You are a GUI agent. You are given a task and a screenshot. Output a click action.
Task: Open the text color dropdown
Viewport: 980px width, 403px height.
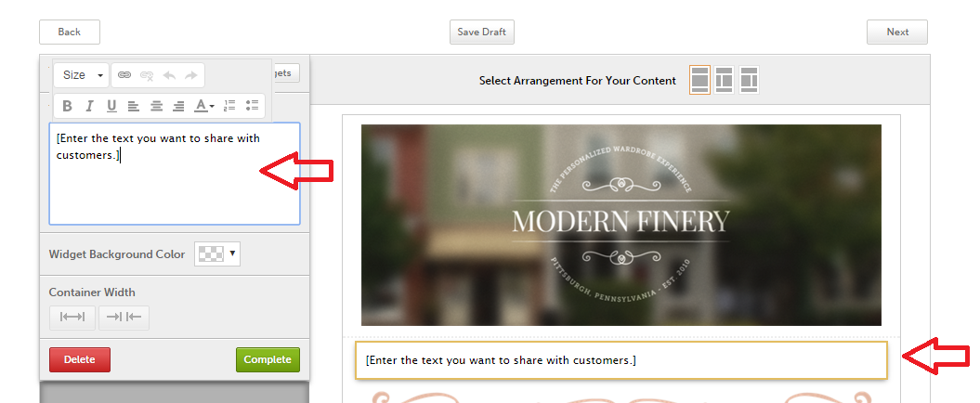[x=203, y=106]
